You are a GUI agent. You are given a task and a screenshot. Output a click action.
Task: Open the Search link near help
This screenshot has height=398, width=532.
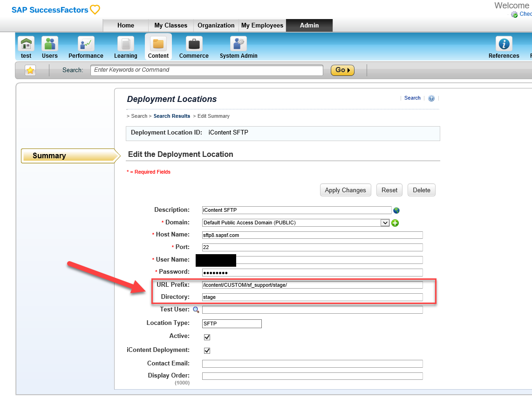(412, 98)
